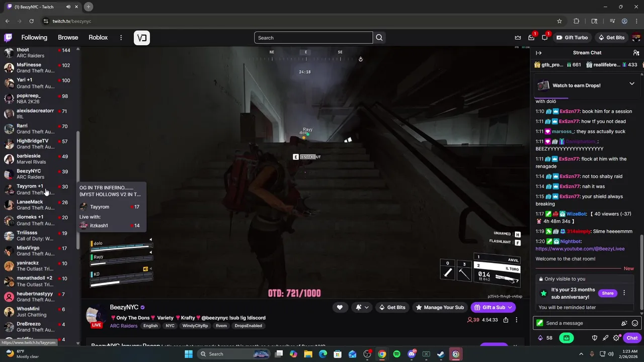Open the three-dot menu beside Roblox
Screen dimensions: 644x362
coord(121,38)
